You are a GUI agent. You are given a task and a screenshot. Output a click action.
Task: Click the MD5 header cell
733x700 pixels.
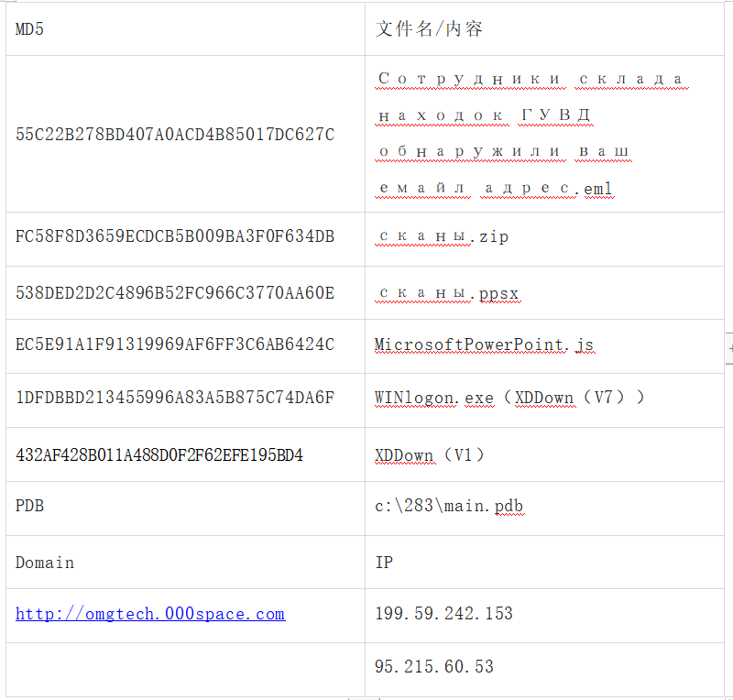coord(186,29)
